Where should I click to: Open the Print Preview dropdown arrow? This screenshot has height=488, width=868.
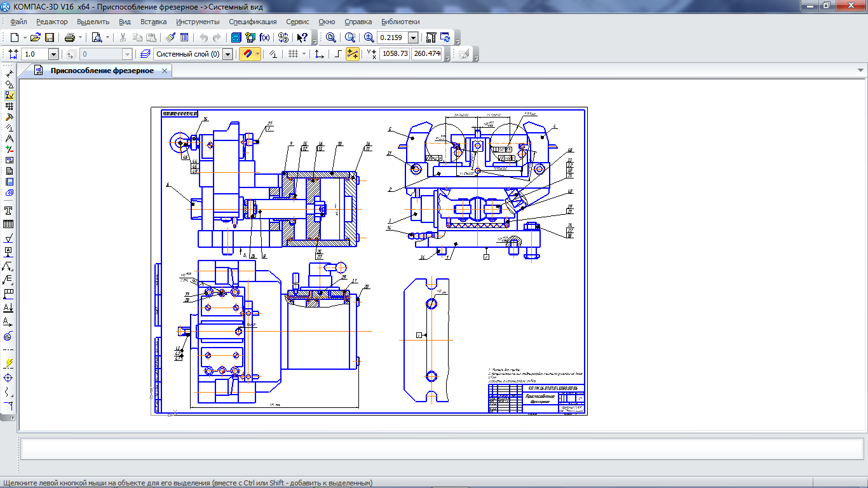107,37
